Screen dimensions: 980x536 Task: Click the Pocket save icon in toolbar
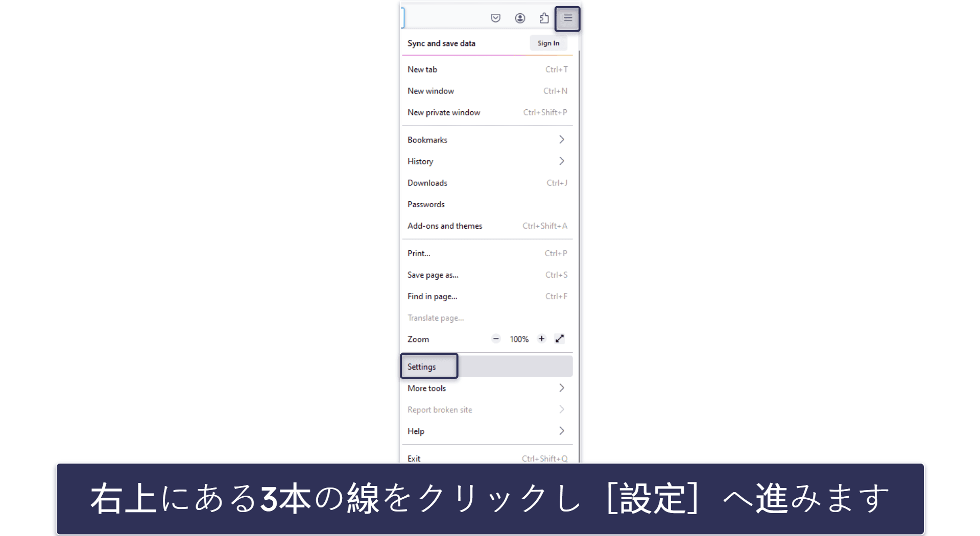click(495, 18)
